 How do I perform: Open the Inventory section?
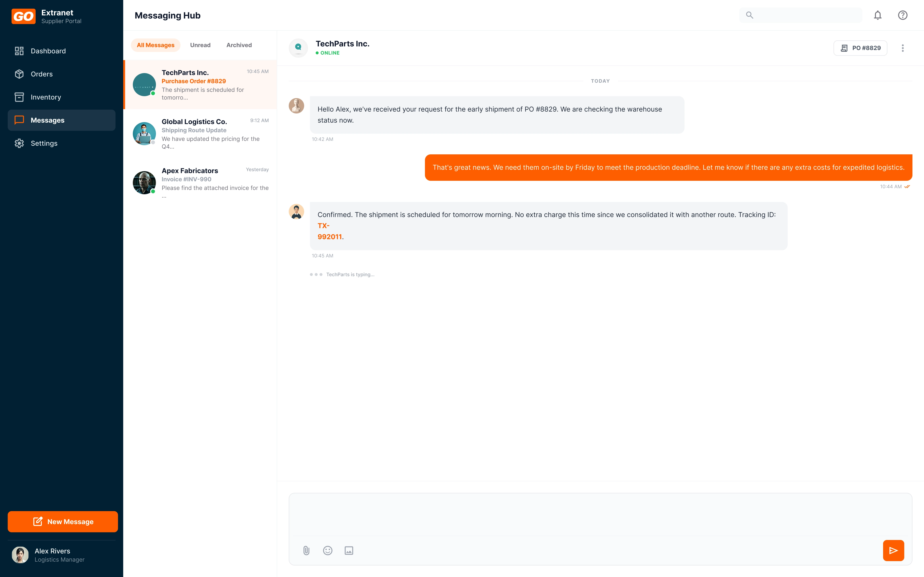coord(46,97)
